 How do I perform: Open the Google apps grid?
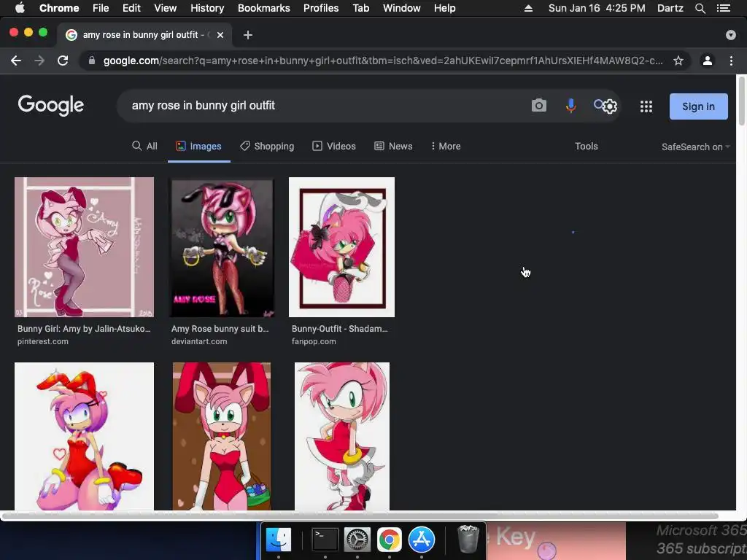tap(646, 106)
